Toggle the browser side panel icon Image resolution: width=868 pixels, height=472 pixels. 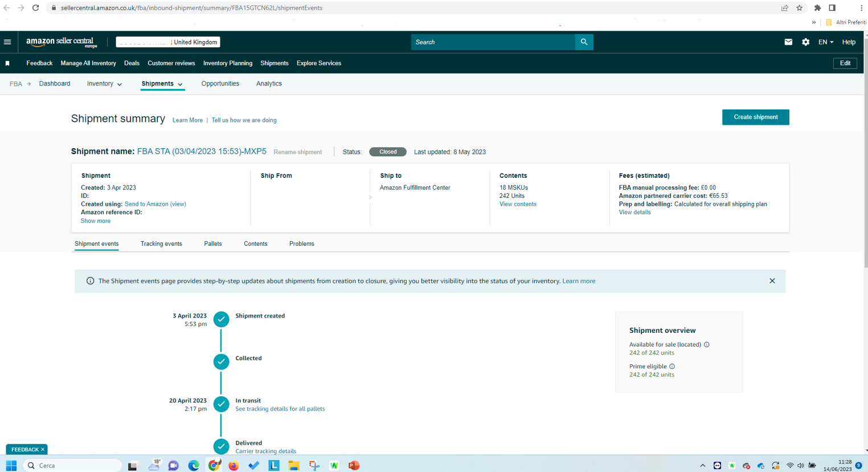832,8
